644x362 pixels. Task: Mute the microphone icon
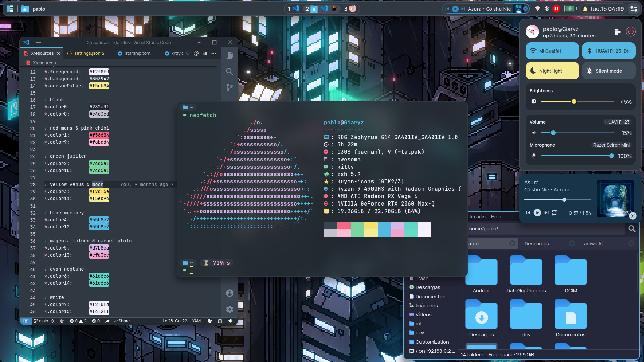534,156
